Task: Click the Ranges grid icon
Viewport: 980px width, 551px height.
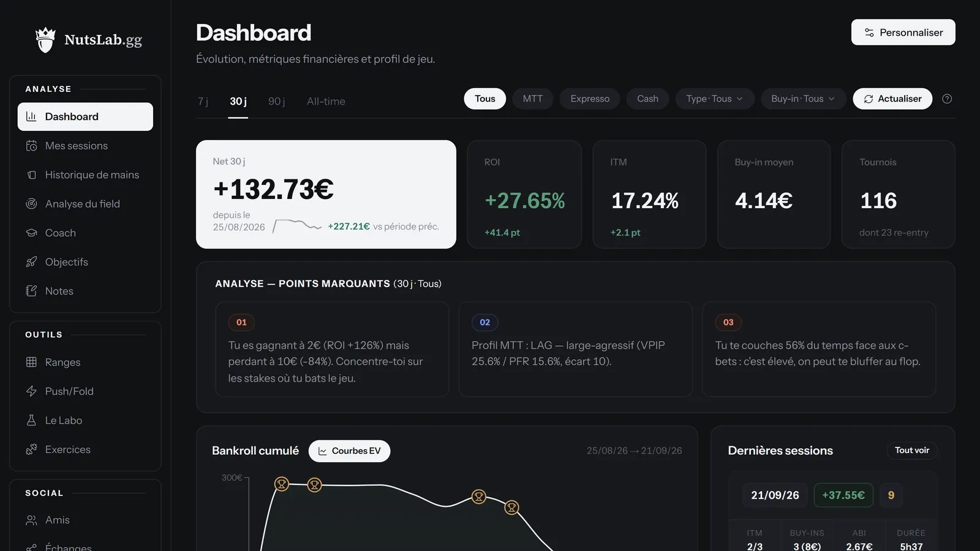Action: [31, 362]
